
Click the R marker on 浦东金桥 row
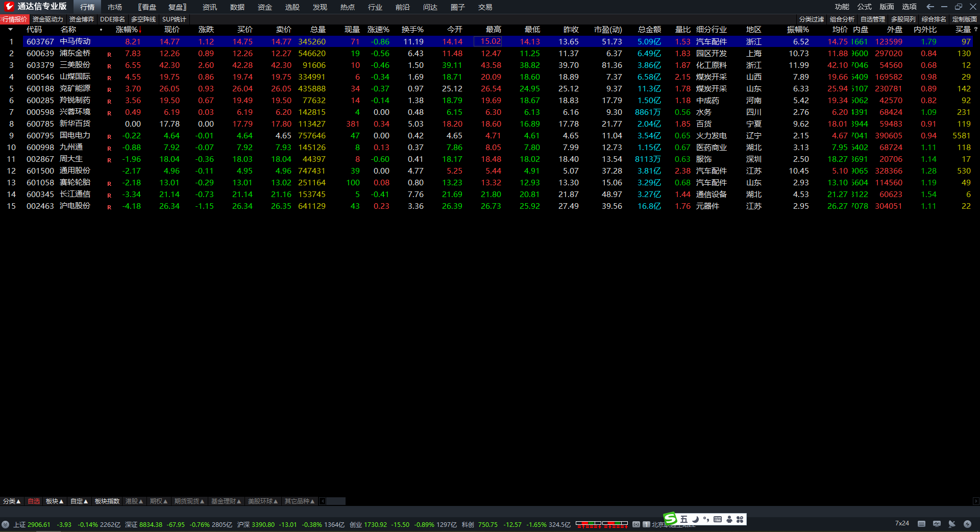tap(109, 55)
